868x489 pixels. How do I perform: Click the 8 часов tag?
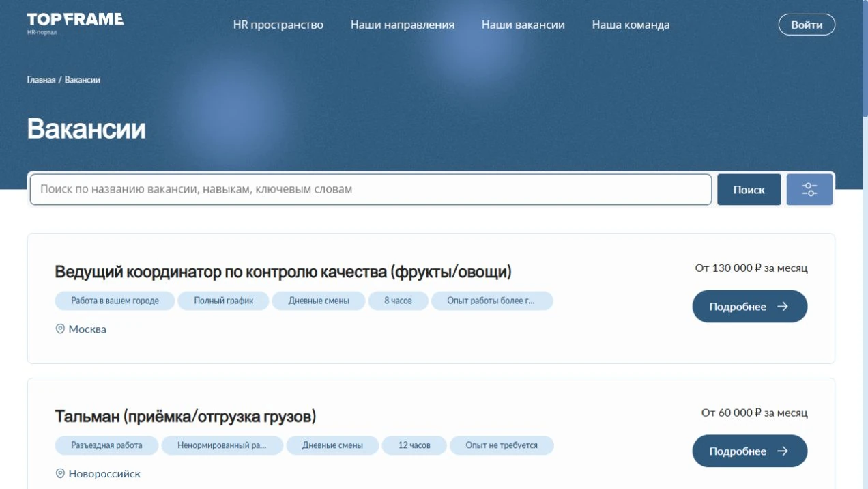pos(398,301)
